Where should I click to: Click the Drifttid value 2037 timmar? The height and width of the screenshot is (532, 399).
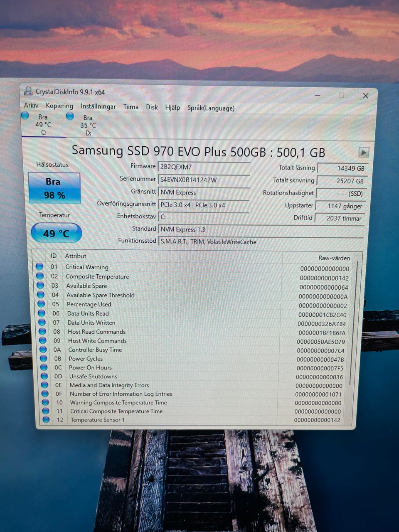340,218
